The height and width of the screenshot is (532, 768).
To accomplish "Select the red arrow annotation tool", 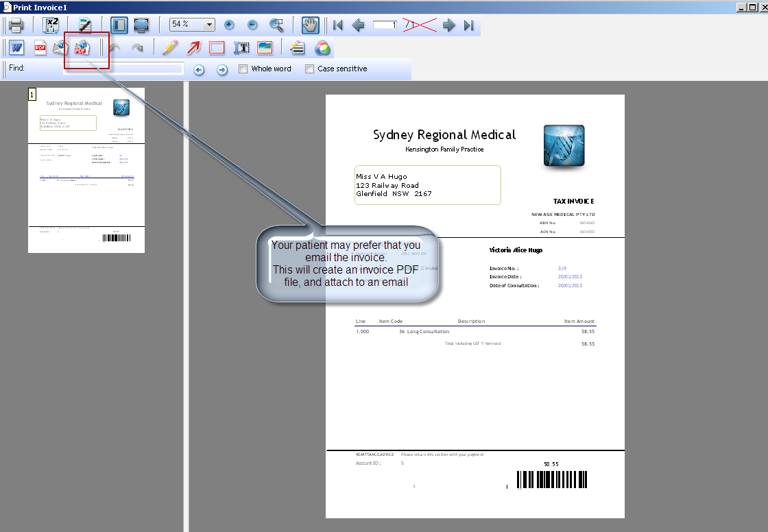I will [193, 47].
